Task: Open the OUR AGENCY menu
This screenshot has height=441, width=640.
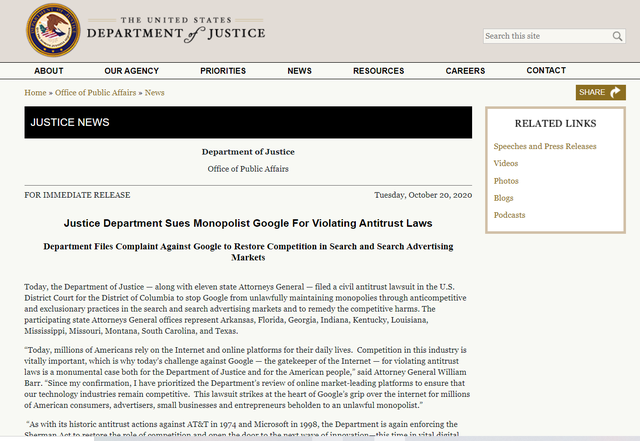Action: pyautogui.click(x=131, y=71)
